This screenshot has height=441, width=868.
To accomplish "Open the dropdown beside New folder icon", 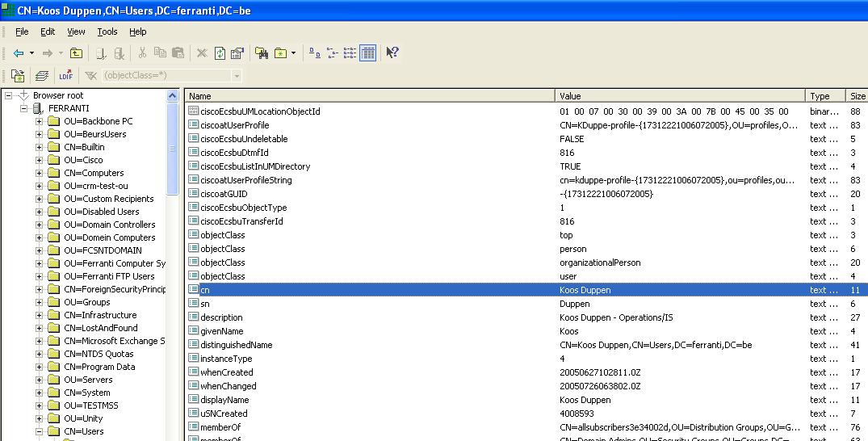I will [x=293, y=53].
